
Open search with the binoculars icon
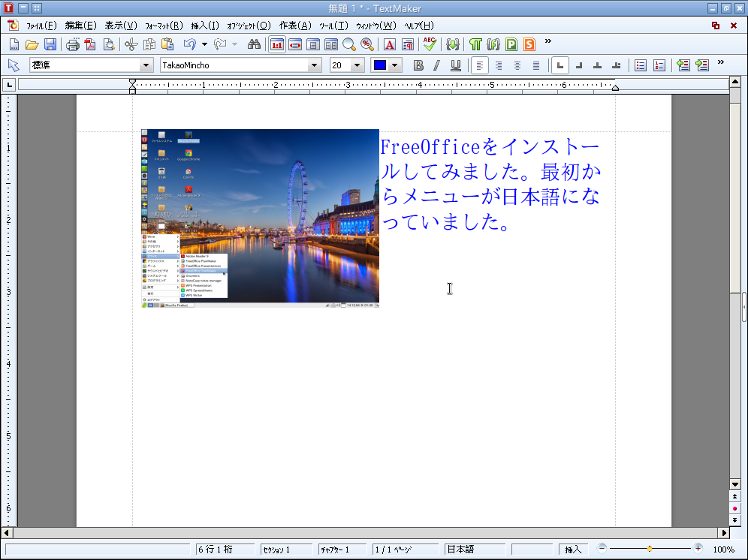254,45
